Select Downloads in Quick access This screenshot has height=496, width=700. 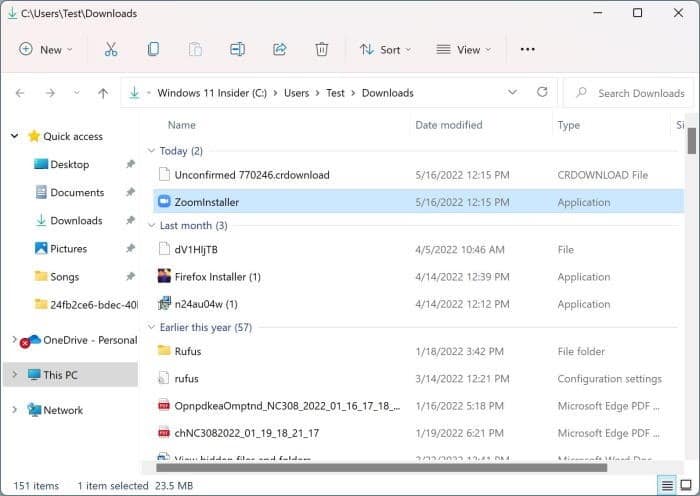(x=76, y=221)
